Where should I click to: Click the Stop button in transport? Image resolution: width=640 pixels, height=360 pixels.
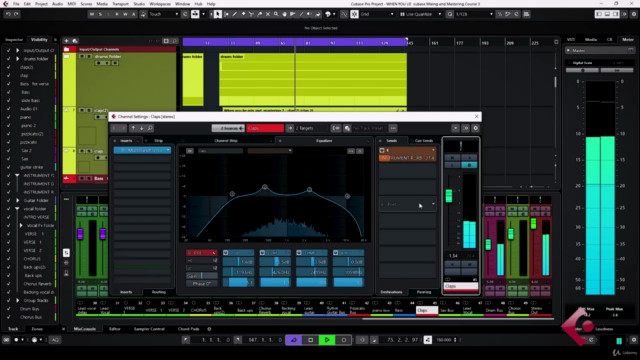[311, 340]
